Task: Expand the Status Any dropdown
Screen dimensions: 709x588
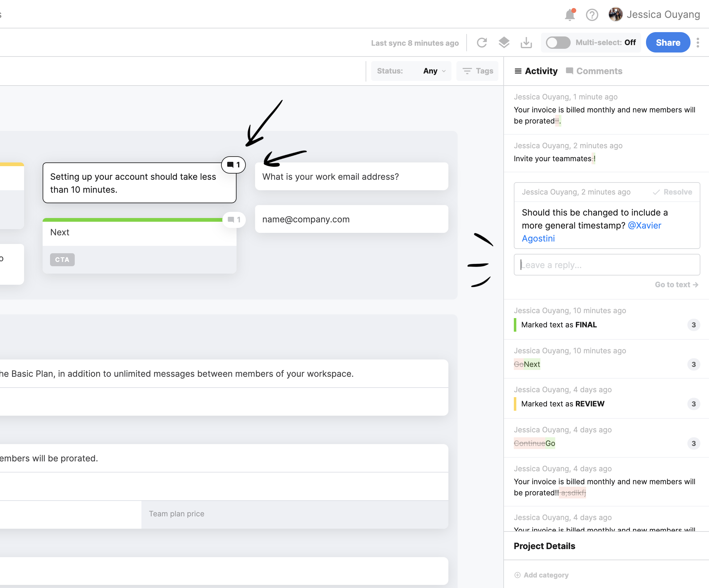Action: (434, 71)
